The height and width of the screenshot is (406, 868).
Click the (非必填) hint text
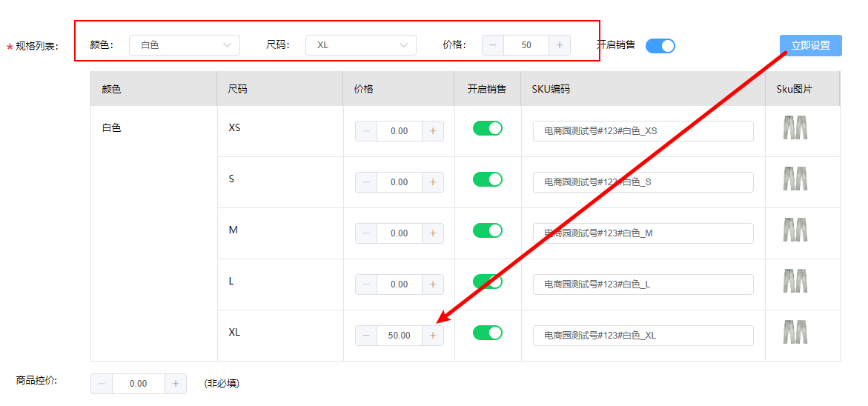[222, 383]
